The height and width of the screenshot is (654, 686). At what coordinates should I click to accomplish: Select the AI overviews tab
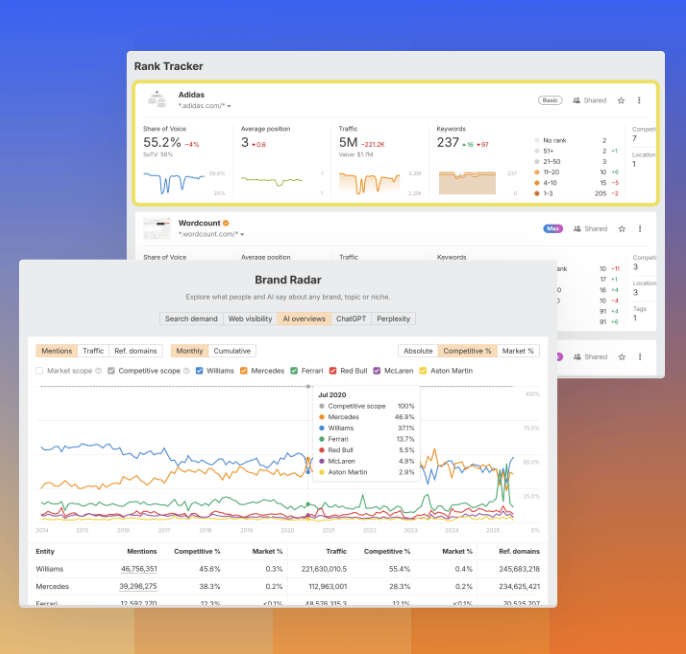pyautogui.click(x=304, y=318)
